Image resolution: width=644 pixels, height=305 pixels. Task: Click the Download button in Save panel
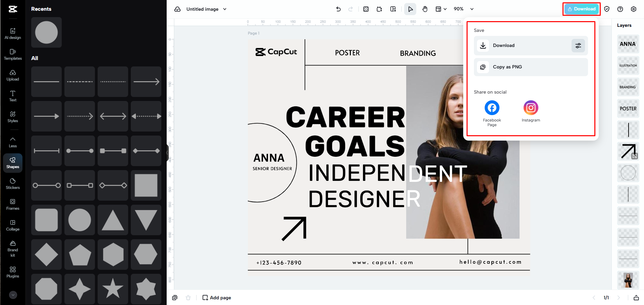pos(523,45)
